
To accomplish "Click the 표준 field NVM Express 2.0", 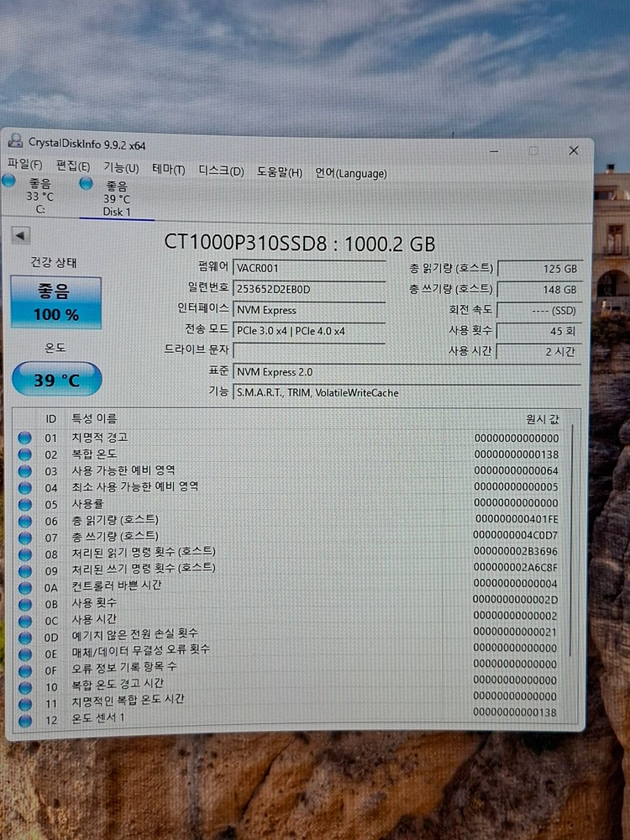I will click(407, 372).
